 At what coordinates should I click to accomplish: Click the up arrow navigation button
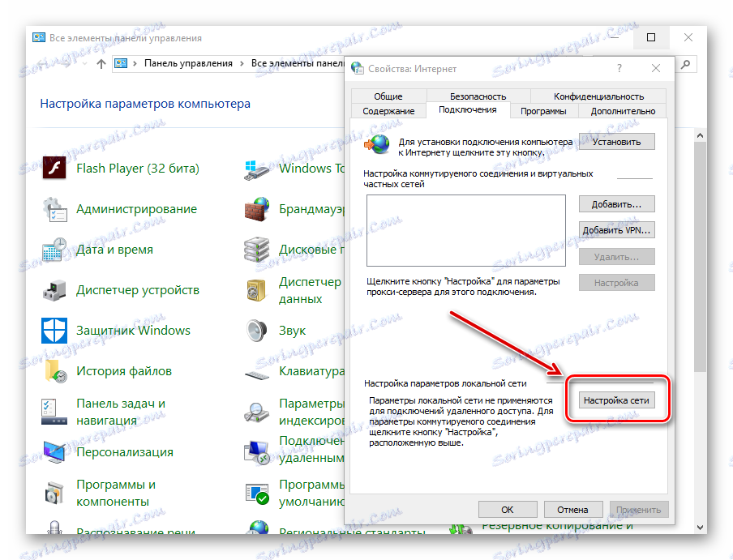(x=101, y=63)
